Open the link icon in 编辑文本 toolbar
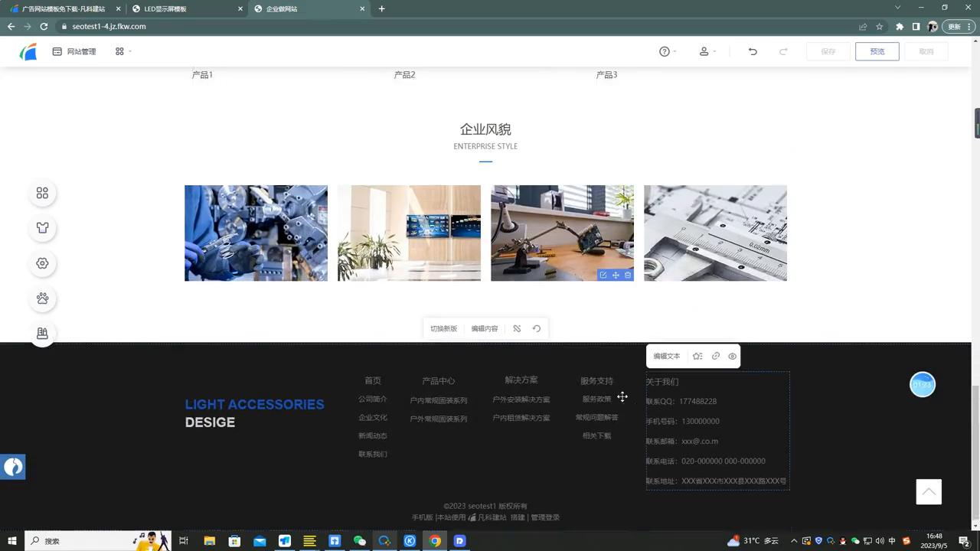The width and height of the screenshot is (980, 551). click(715, 356)
